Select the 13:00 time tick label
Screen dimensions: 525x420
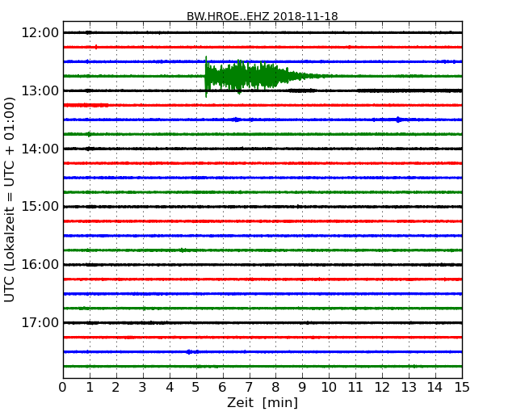[x=40, y=90]
